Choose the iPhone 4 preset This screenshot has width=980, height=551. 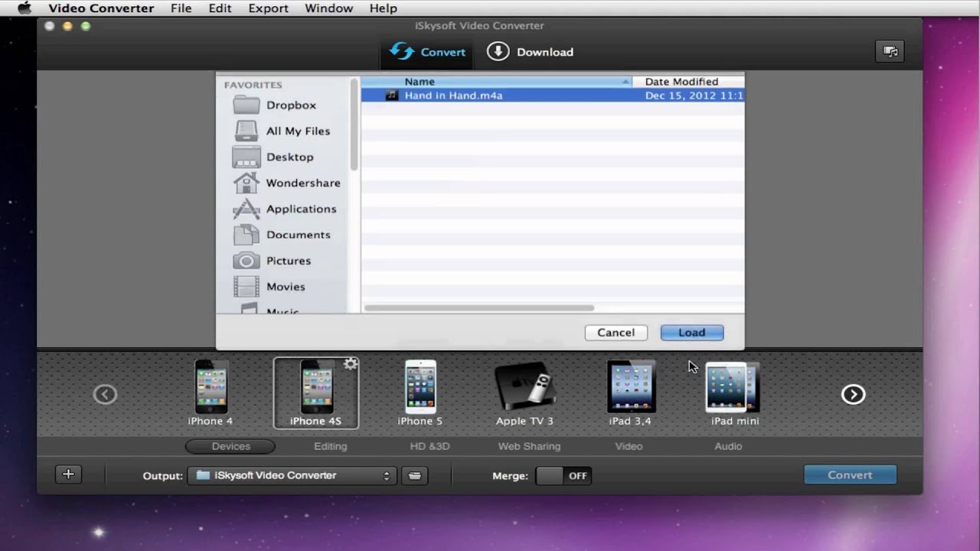pos(211,393)
